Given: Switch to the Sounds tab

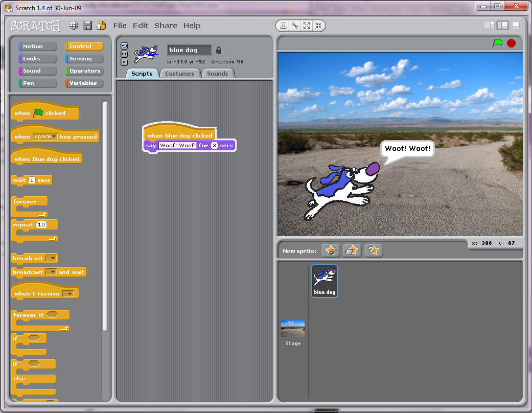Looking at the screenshot, I should pos(218,74).
